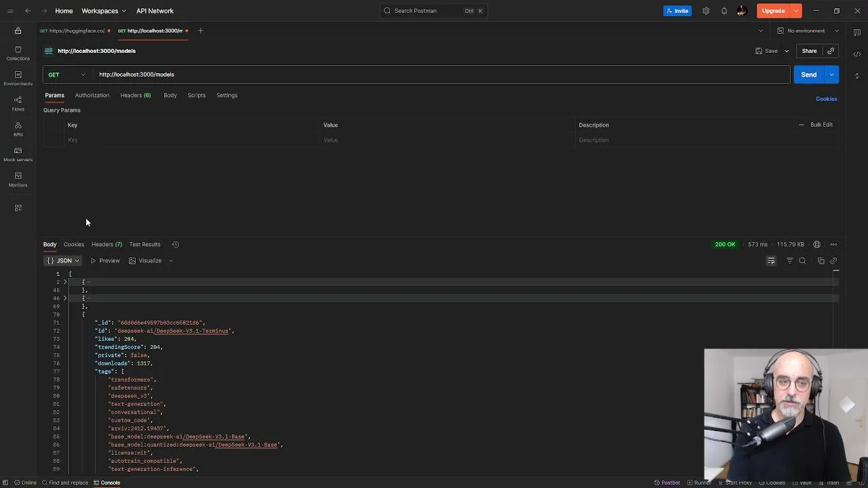Open the Visualize options dropdown arrow
868x488 pixels.
[171, 261]
